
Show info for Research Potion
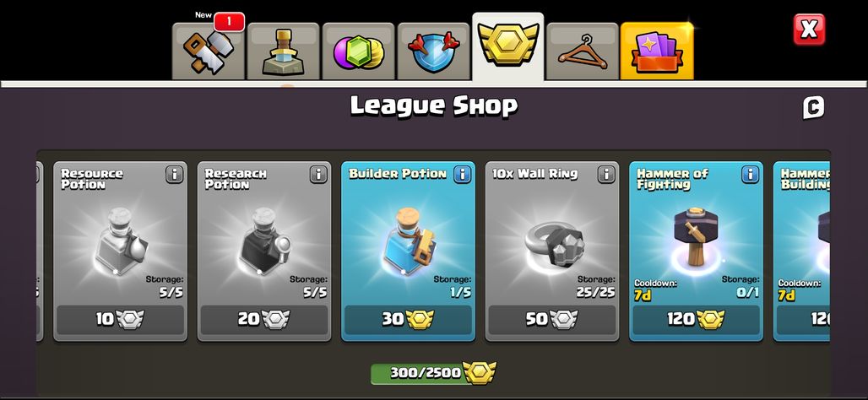[x=318, y=175]
